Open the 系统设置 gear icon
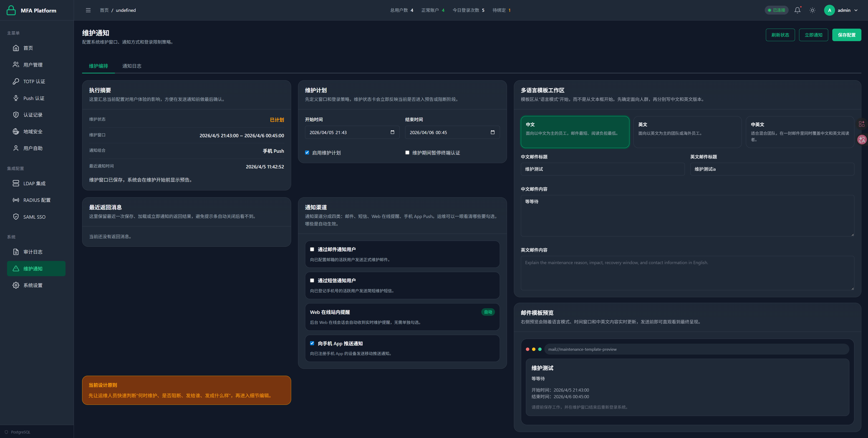The width and height of the screenshot is (868, 438). click(x=16, y=285)
